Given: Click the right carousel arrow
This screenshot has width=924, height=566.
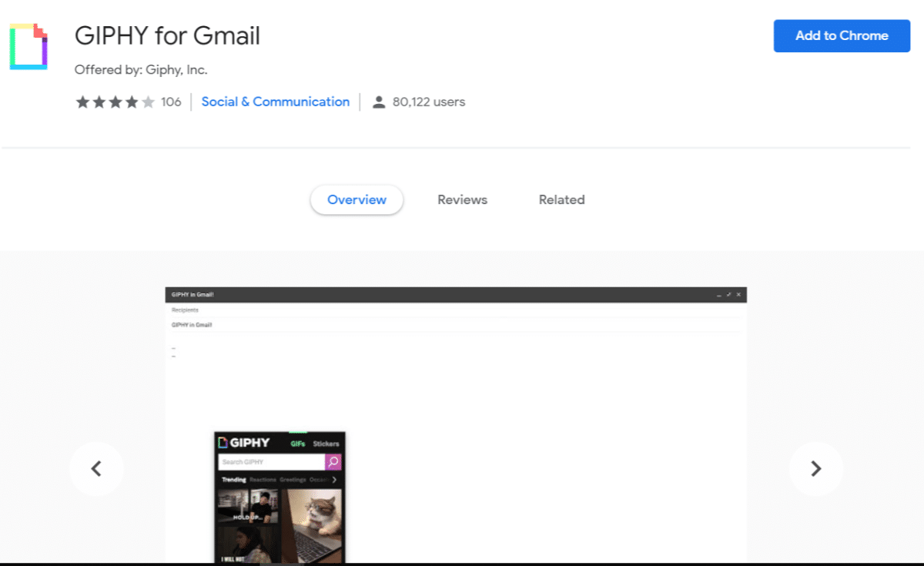Looking at the screenshot, I should pos(816,468).
